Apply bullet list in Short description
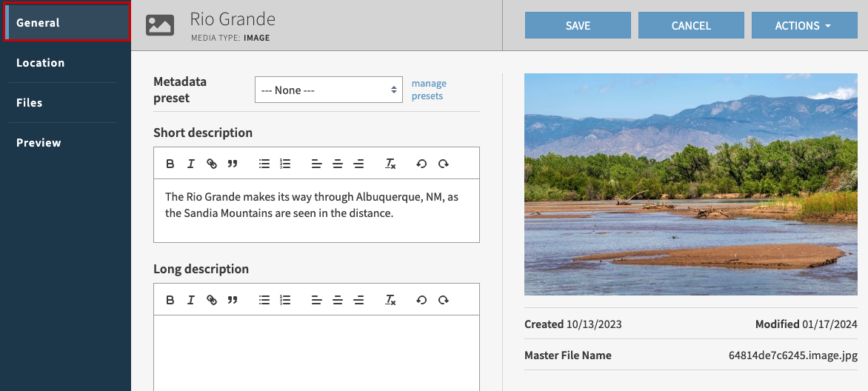The image size is (868, 391). click(264, 164)
